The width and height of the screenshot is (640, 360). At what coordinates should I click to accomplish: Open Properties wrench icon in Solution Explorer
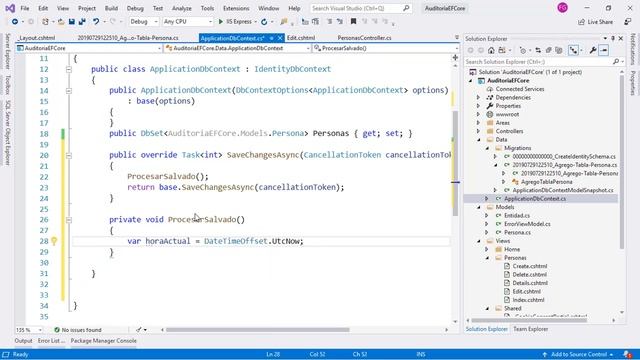(593, 50)
